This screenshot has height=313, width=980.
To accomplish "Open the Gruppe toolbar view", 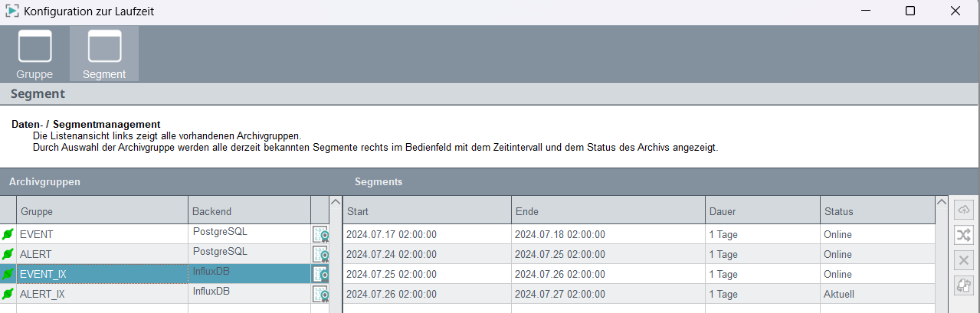I will pyautogui.click(x=34, y=54).
